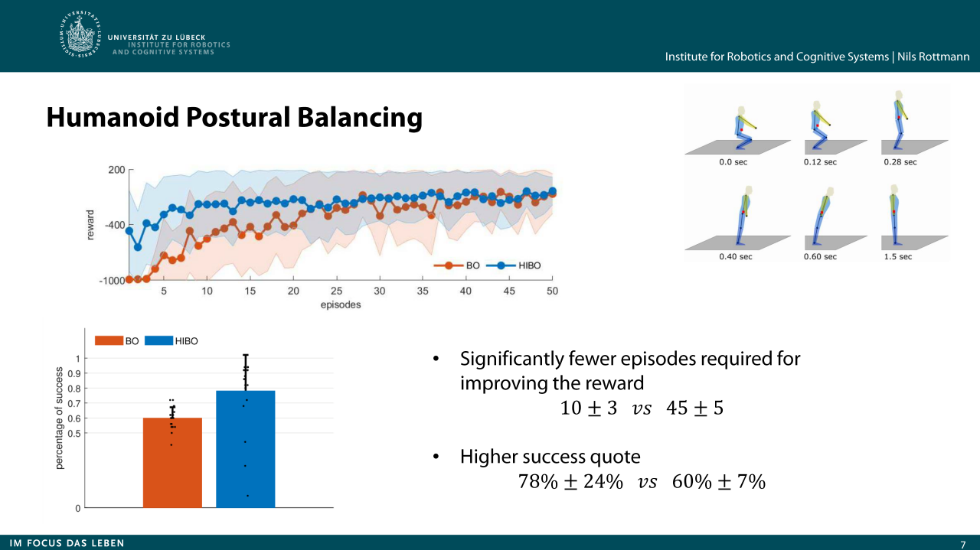Click the blue HIBO success bar
Viewport: 980px width, 550px height.
243,451
